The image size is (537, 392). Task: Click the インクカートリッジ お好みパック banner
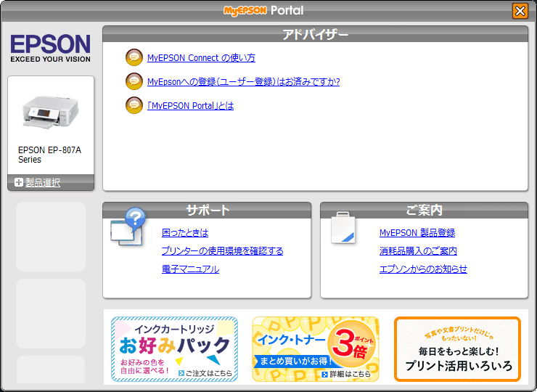174,349
